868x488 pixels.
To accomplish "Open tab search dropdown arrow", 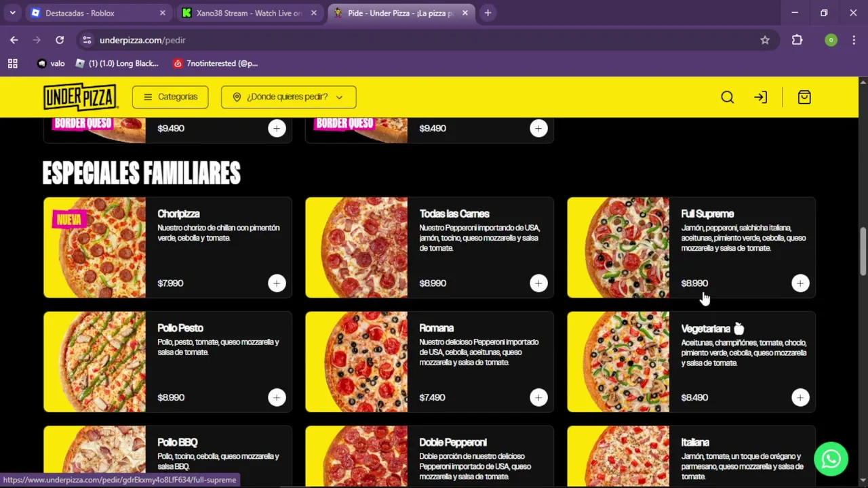I will [x=12, y=13].
